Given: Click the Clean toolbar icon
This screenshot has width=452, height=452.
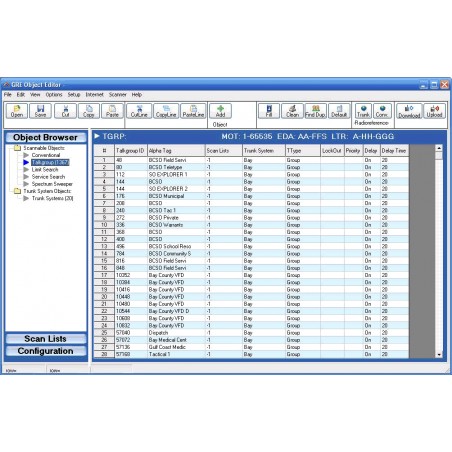Looking at the screenshot, I should [x=292, y=111].
